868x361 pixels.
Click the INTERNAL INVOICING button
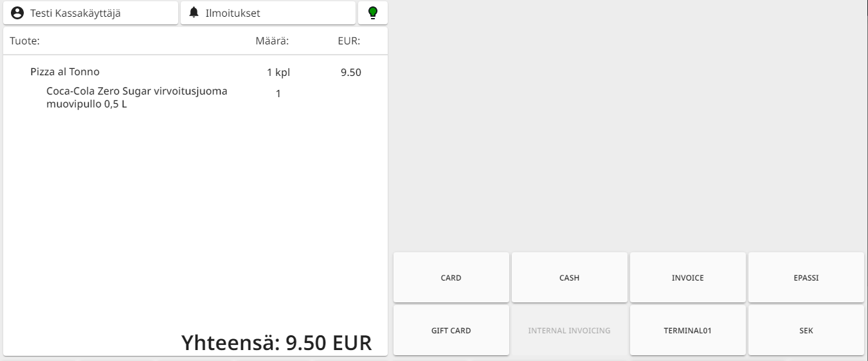tap(569, 331)
